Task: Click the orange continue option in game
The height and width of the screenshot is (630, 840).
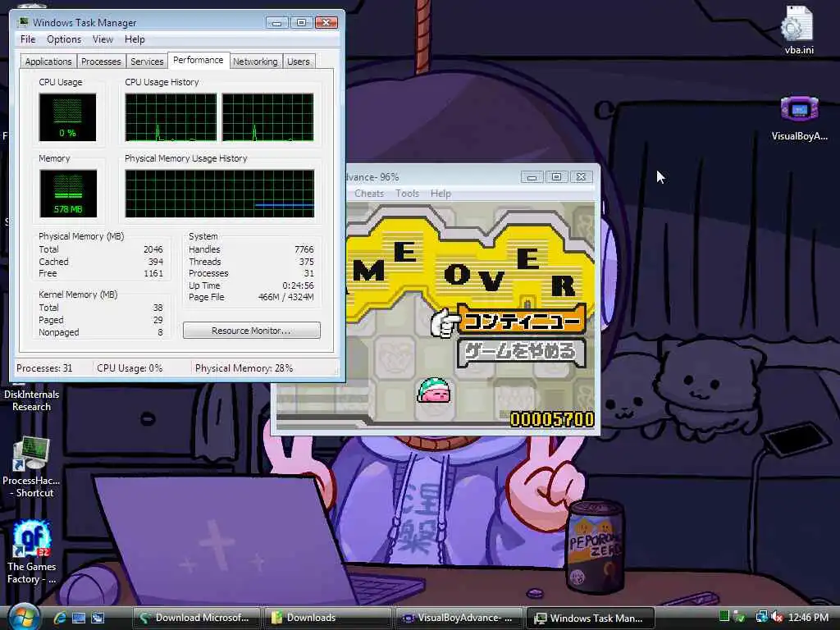Action: (521, 321)
